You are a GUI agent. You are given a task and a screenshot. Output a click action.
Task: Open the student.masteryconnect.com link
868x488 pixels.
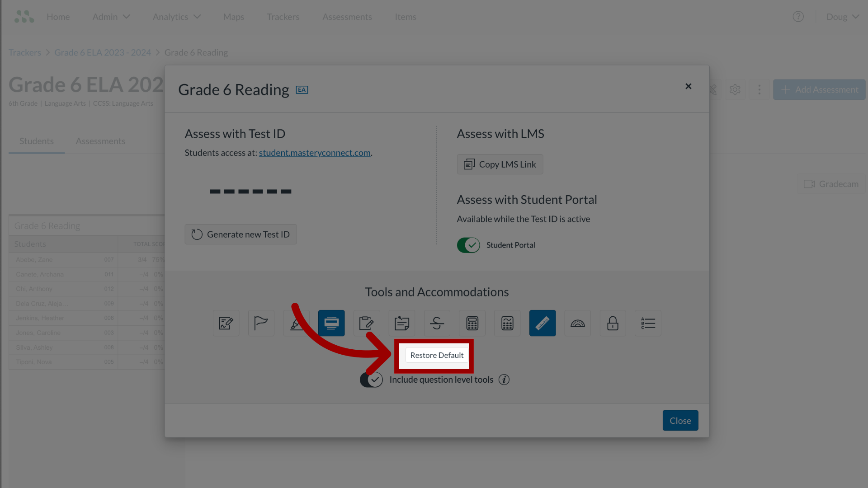[x=315, y=153]
